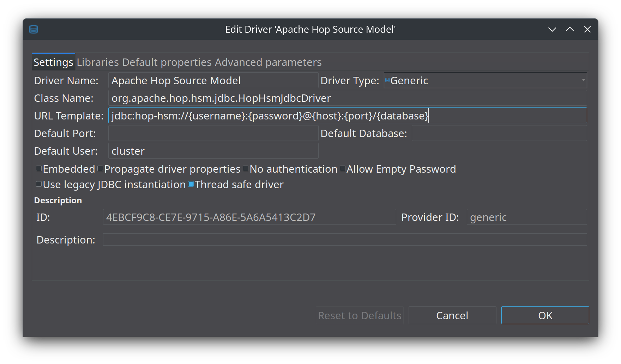Click the database icon in title bar
This screenshot has height=364, width=621.
[34, 29]
